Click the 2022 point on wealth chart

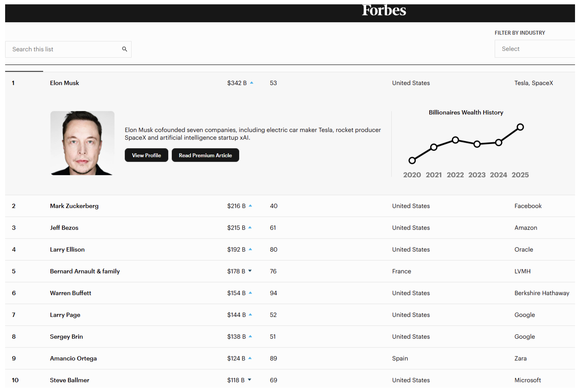tap(455, 140)
